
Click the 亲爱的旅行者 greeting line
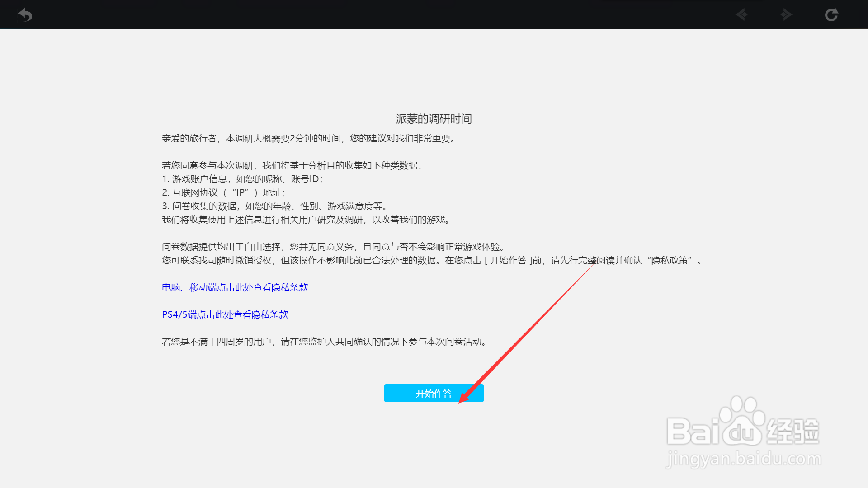coord(309,138)
